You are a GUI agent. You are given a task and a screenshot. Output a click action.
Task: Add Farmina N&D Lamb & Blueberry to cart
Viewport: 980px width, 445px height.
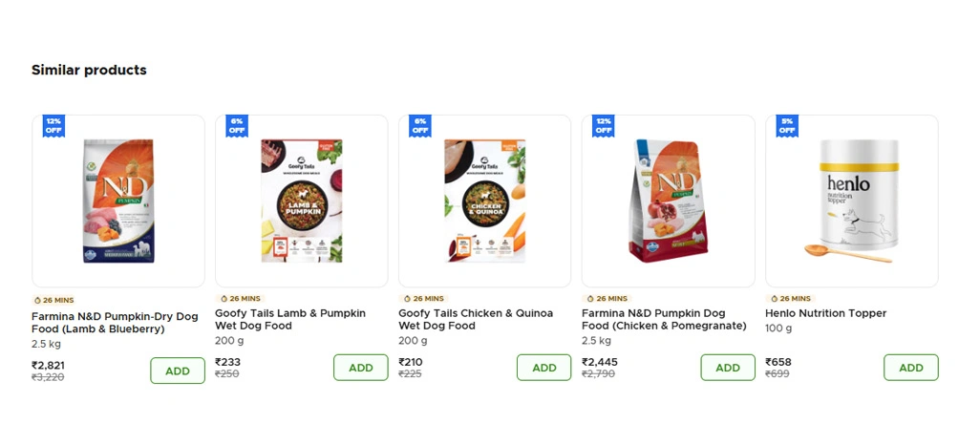click(178, 371)
